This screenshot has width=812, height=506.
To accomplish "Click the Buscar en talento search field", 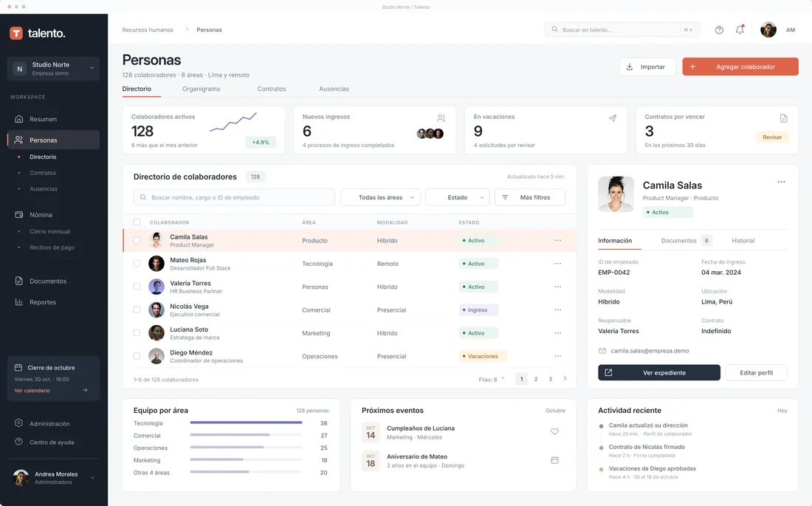I will (x=622, y=30).
